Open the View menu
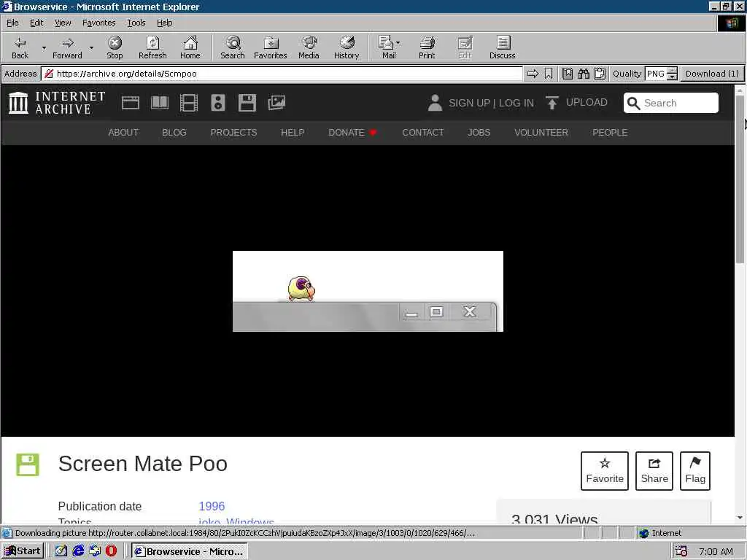Viewport: 747px width, 560px height. (x=63, y=23)
